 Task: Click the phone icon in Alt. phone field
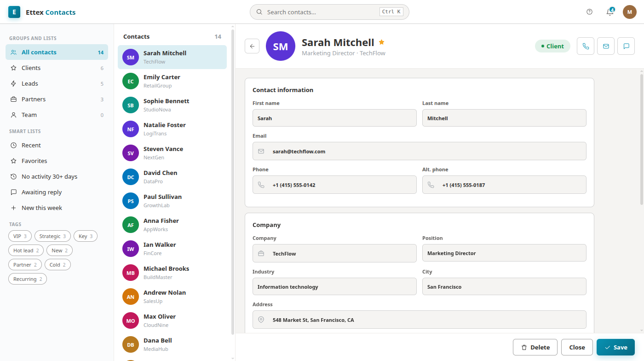point(431,185)
